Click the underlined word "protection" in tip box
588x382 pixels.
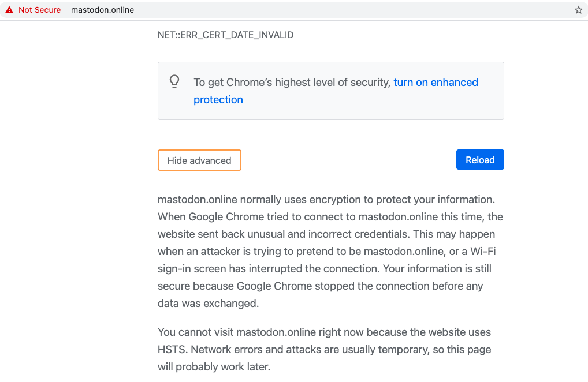(x=218, y=100)
